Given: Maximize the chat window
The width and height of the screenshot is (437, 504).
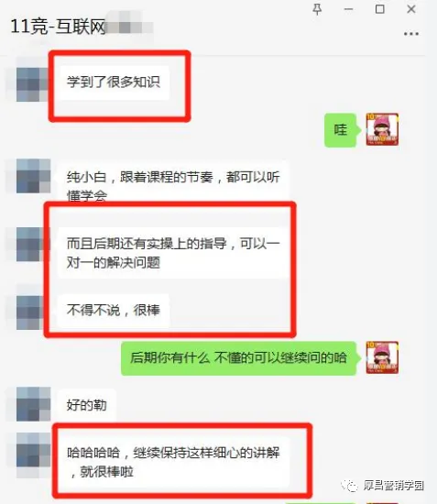Looking at the screenshot, I should click(380, 9).
